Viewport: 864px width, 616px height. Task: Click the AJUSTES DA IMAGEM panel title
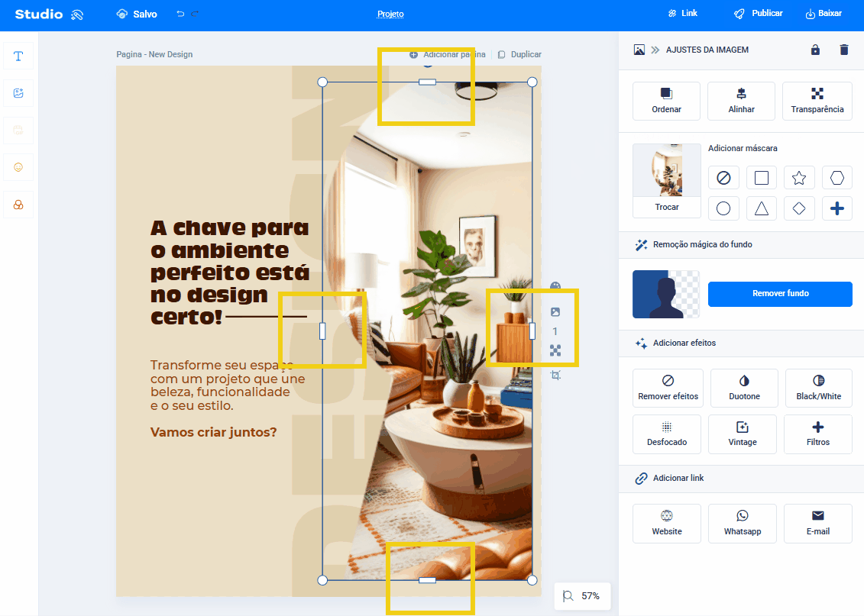point(707,50)
